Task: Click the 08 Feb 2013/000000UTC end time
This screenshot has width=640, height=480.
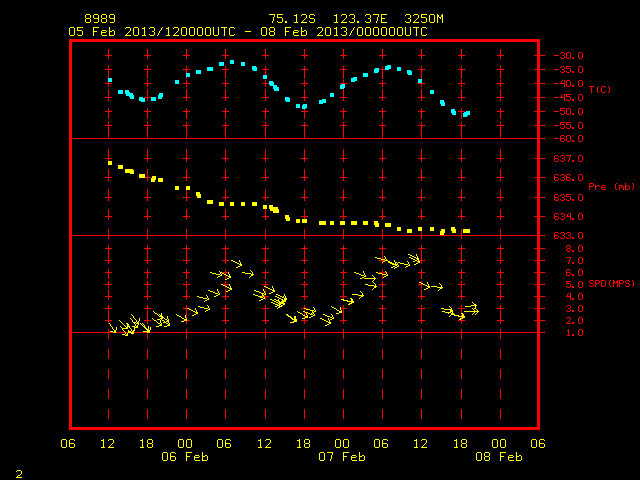Action: pos(344,32)
